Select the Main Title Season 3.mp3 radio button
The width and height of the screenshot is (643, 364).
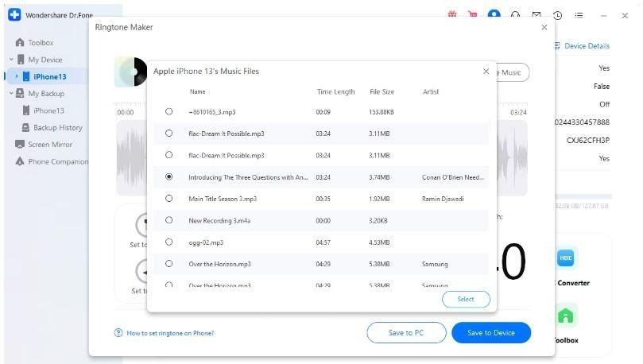pyautogui.click(x=168, y=199)
